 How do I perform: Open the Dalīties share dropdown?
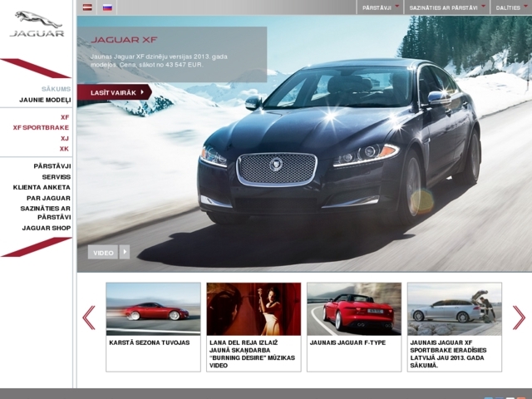coord(511,7)
